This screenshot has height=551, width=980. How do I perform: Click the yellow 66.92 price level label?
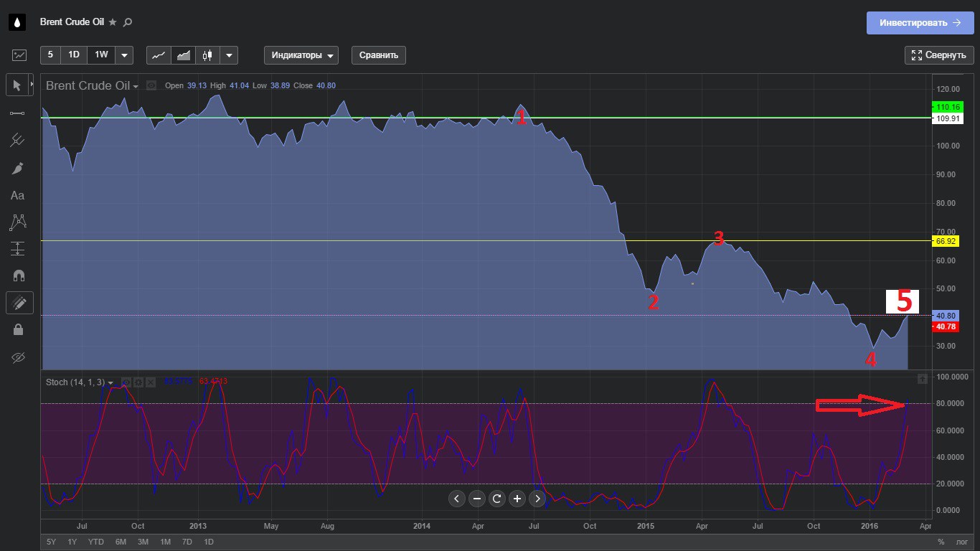(x=946, y=242)
